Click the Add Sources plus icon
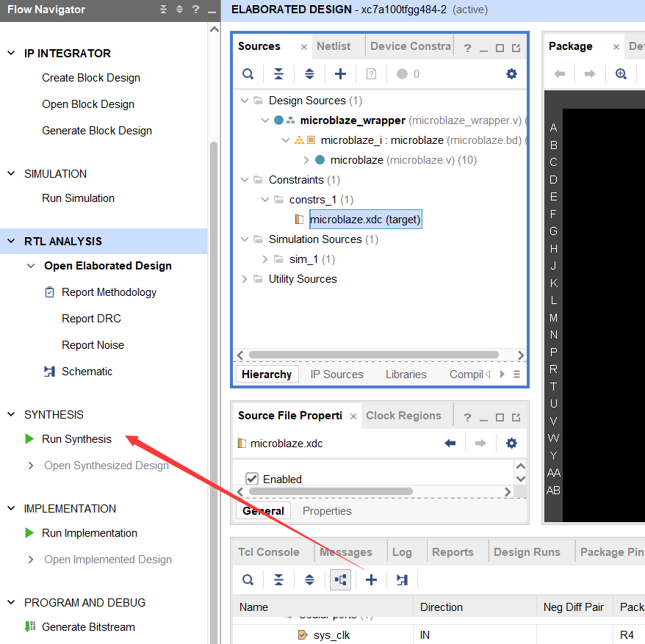 tap(340, 74)
